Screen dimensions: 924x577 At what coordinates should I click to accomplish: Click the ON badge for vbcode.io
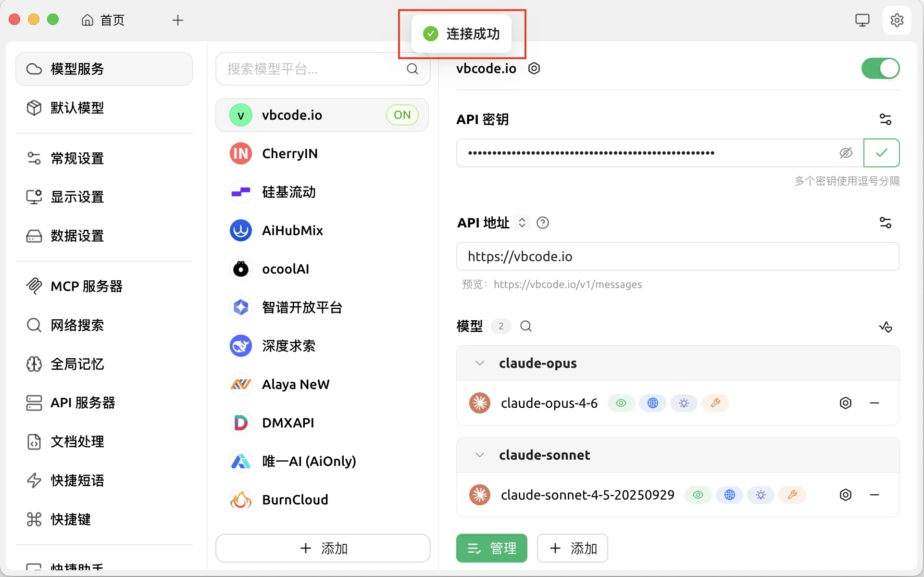(402, 115)
